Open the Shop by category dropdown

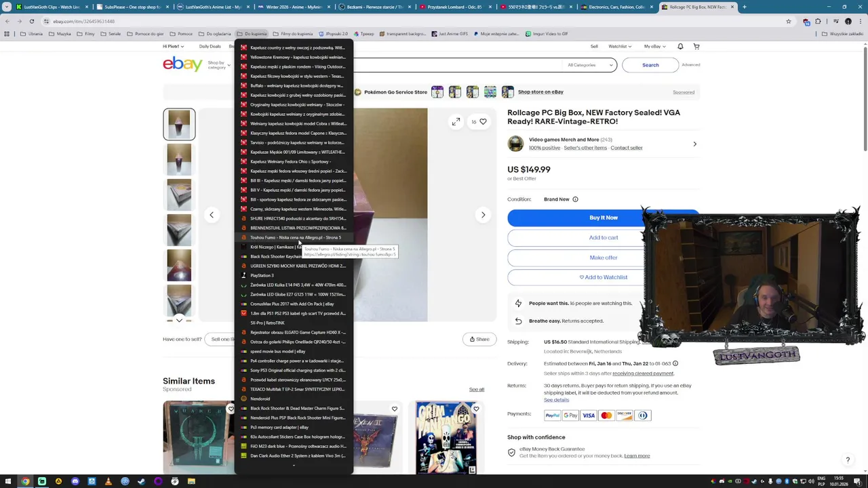pos(218,65)
